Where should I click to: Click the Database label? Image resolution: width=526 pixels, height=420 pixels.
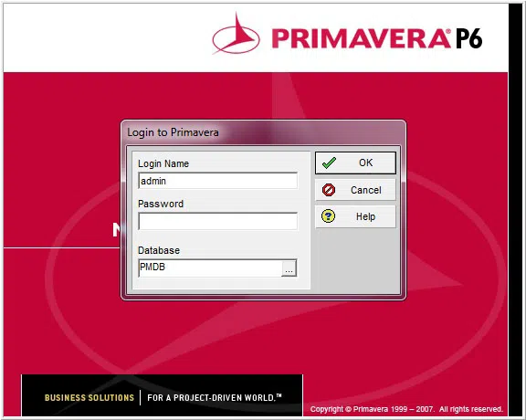[x=159, y=250]
